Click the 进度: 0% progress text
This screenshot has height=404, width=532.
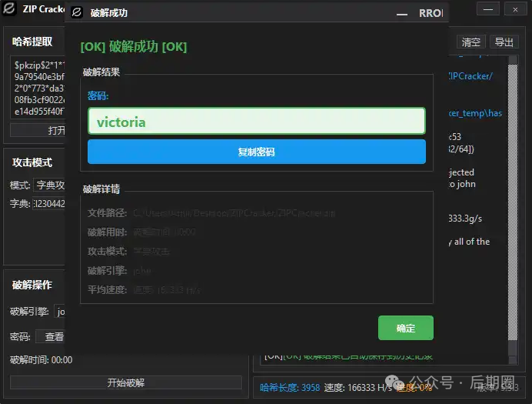click(414, 388)
